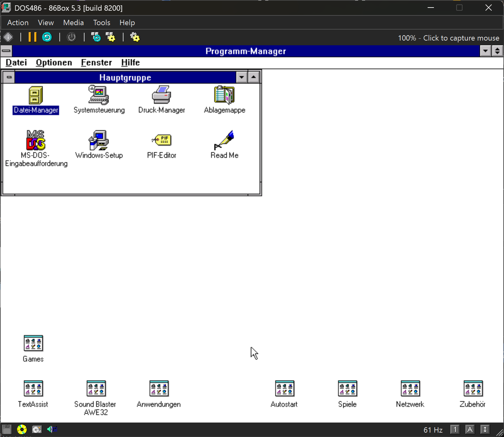
Task: Open the 86Box View menu
Action: (x=46, y=23)
